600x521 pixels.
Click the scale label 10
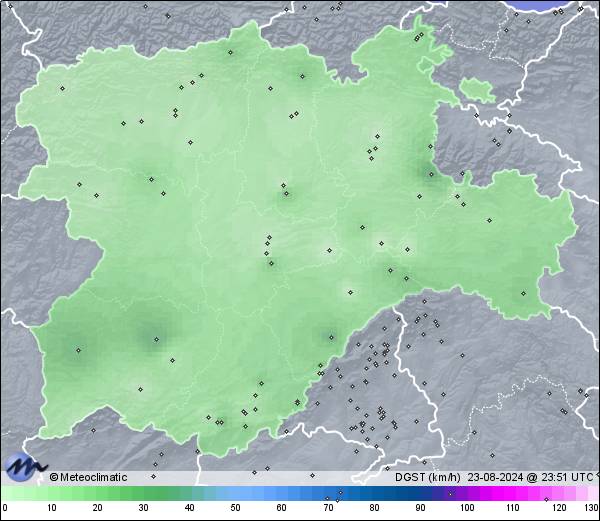[x=52, y=508]
